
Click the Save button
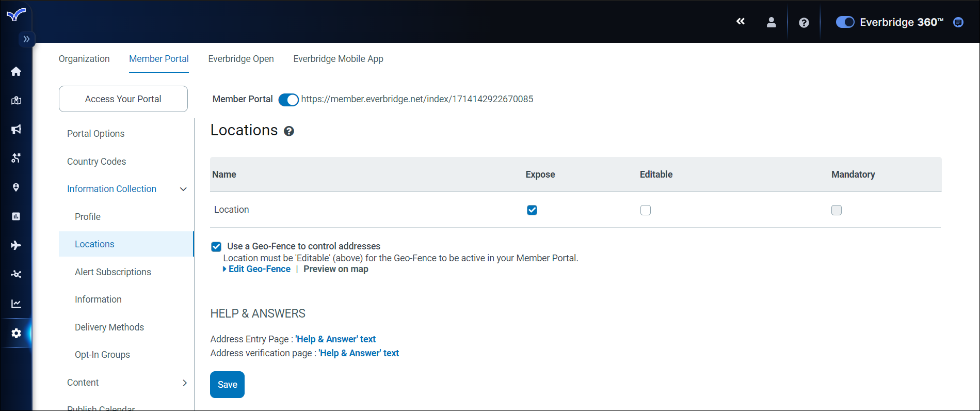[227, 385]
